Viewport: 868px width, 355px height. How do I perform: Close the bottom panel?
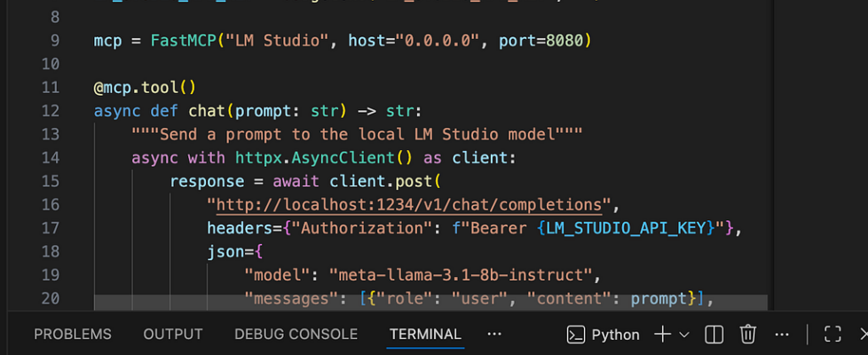point(863,335)
